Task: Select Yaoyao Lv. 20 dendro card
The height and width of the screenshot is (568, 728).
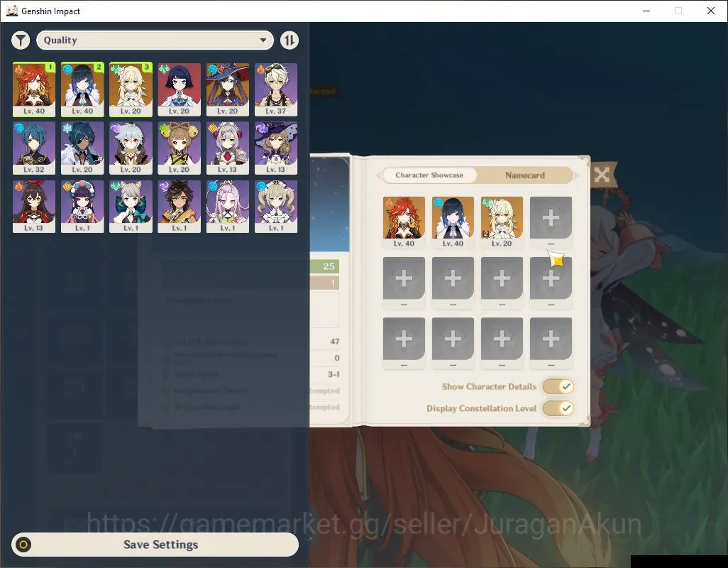Action: click(180, 148)
